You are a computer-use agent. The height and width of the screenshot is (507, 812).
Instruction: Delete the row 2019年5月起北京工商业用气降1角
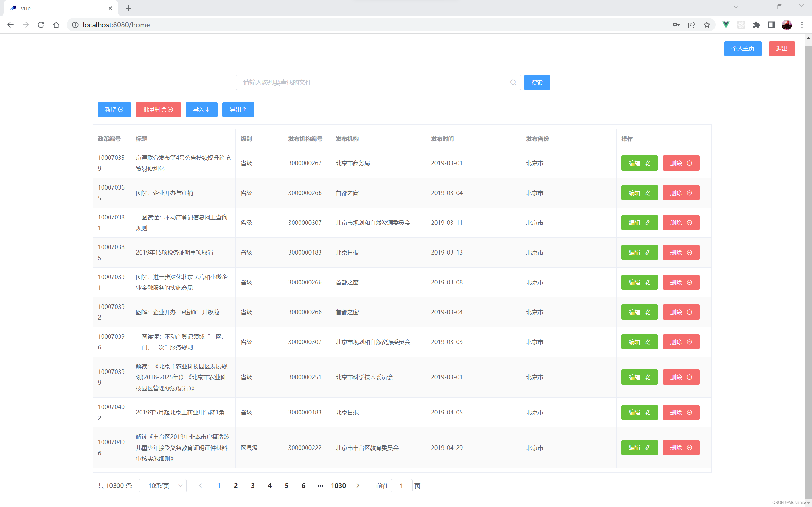coord(681,413)
